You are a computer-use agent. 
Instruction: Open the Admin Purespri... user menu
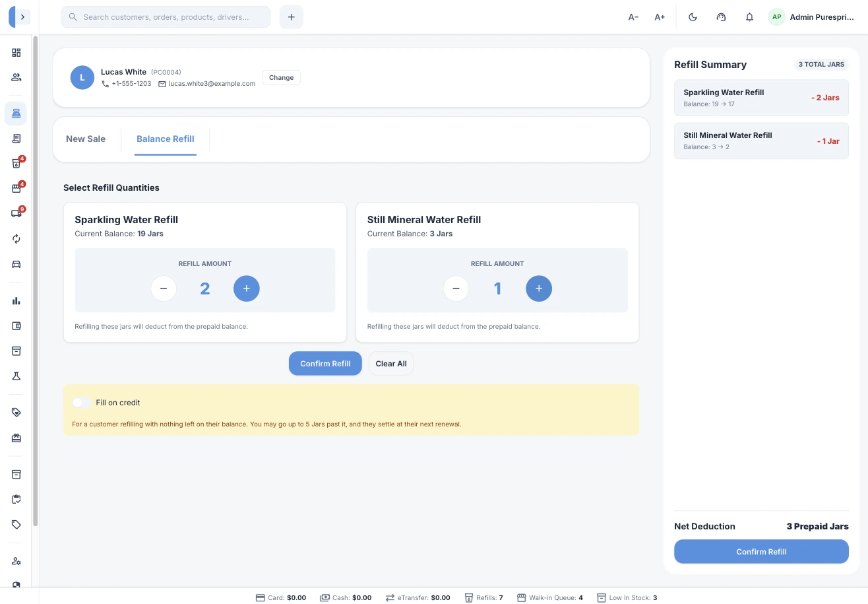coord(811,17)
